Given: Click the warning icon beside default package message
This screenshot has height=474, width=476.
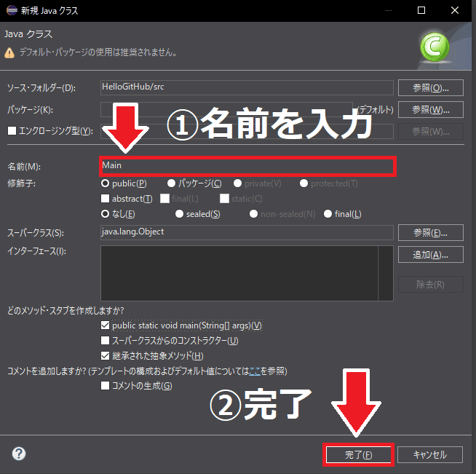Looking at the screenshot, I should tap(10, 52).
